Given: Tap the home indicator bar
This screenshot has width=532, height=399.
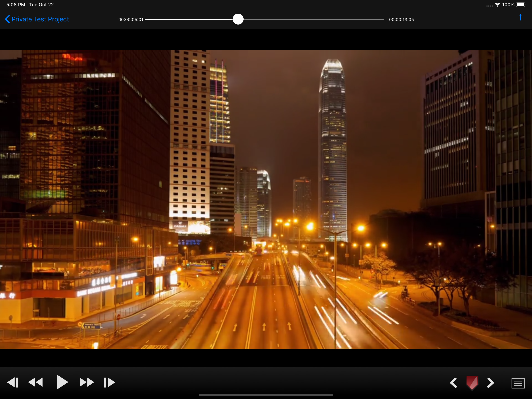Looking at the screenshot, I should click(x=266, y=395).
